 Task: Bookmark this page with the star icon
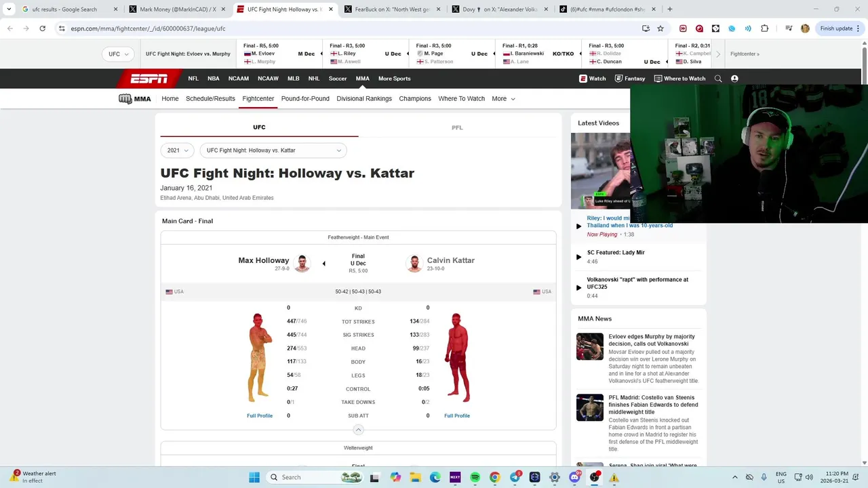coord(660,28)
